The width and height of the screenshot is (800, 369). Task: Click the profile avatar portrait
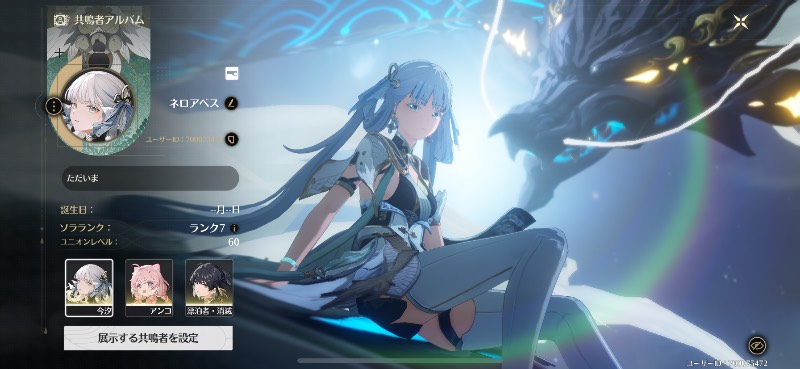98,106
